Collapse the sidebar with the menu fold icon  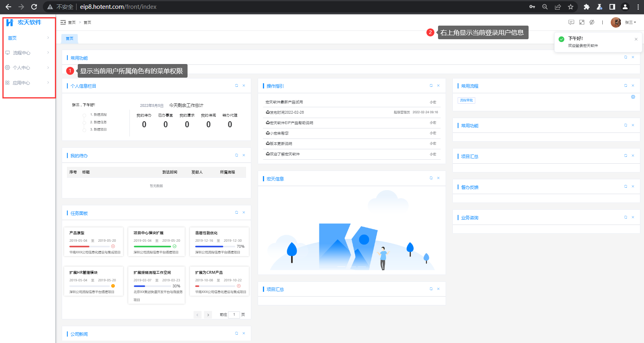point(63,22)
